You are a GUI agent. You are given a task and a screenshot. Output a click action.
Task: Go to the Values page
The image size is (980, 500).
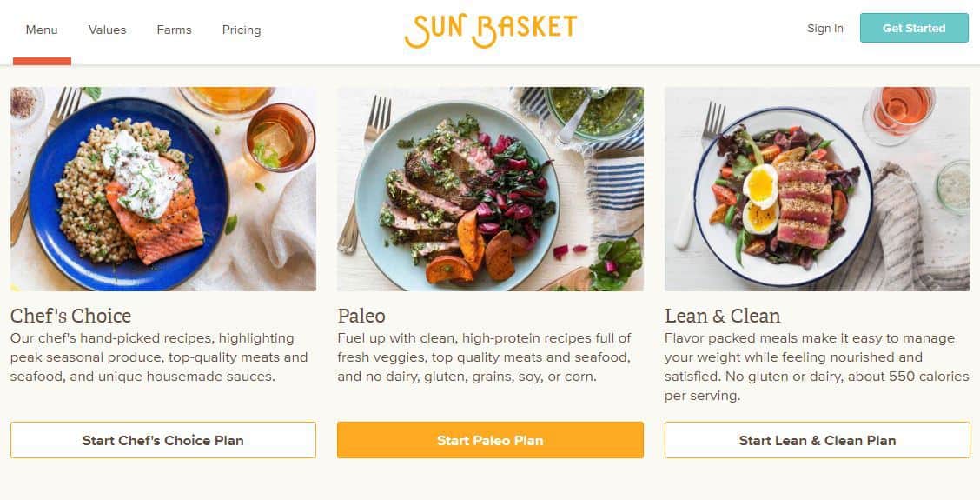pyautogui.click(x=107, y=30)
